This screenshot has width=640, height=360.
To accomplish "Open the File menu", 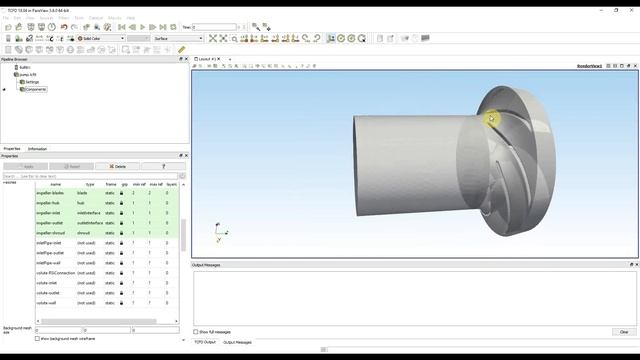I will (x=6, y=18).
